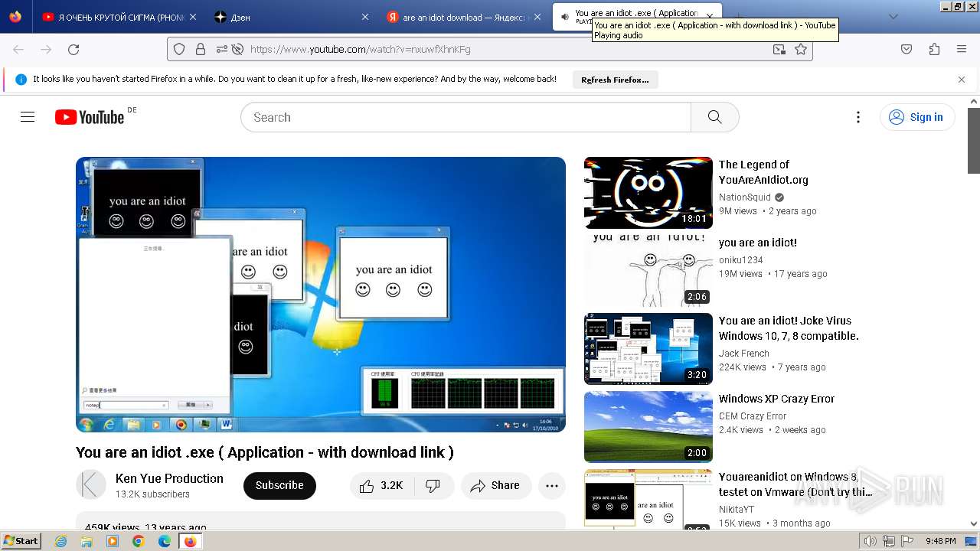Open system volume speaker in tray

[871, 541]
